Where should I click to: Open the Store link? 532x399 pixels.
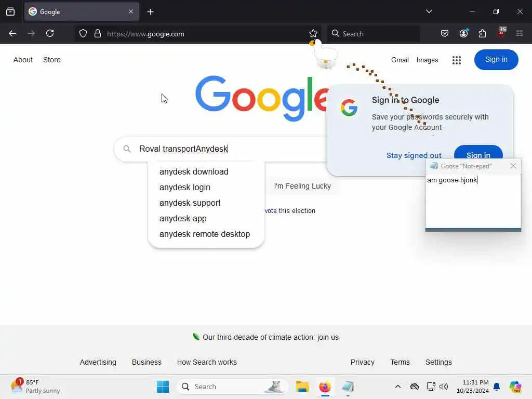tap(52, 60)
